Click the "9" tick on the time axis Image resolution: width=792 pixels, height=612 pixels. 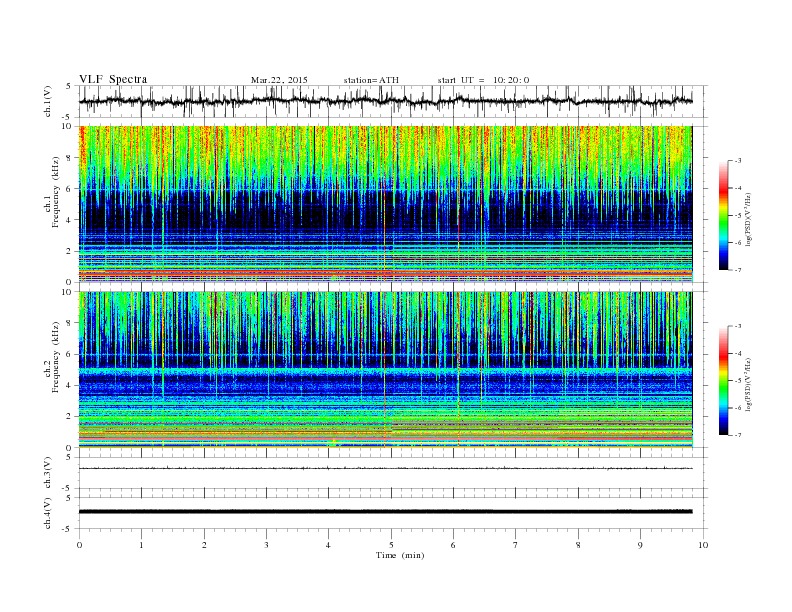tap(640, 545)
